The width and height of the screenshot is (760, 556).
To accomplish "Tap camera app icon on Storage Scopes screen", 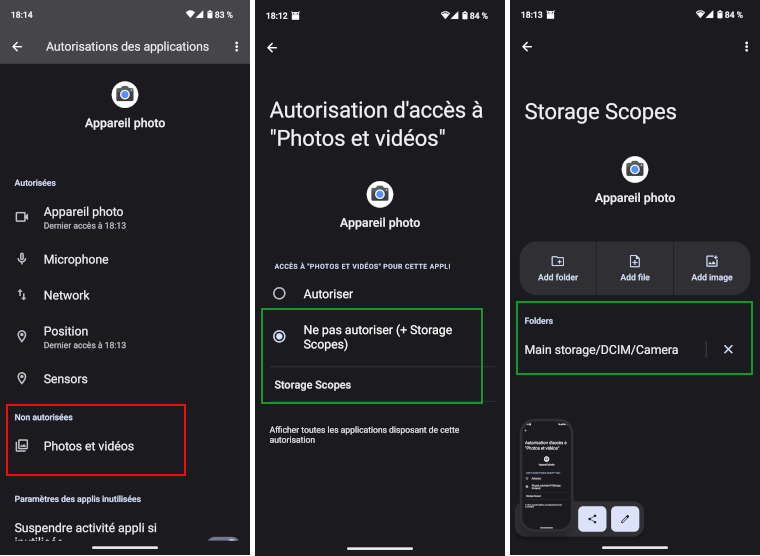I will pyautogui.click(x=635, y=170).
